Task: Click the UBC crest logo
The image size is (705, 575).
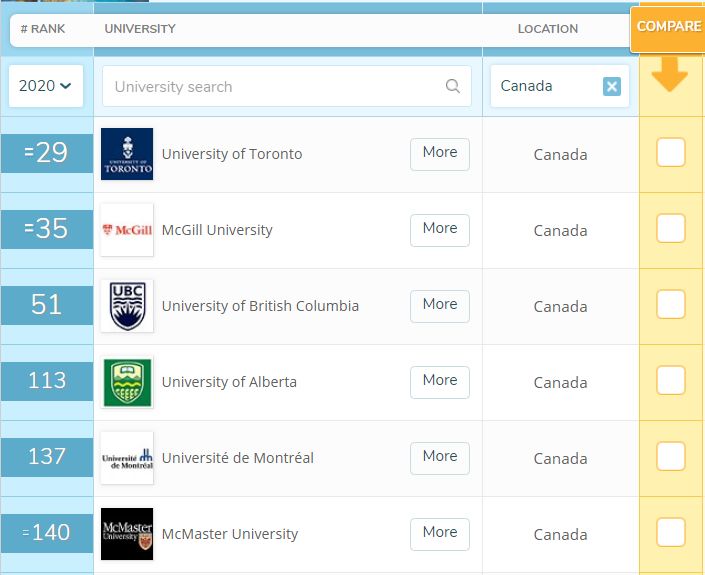Action: (x=127, y=306)
